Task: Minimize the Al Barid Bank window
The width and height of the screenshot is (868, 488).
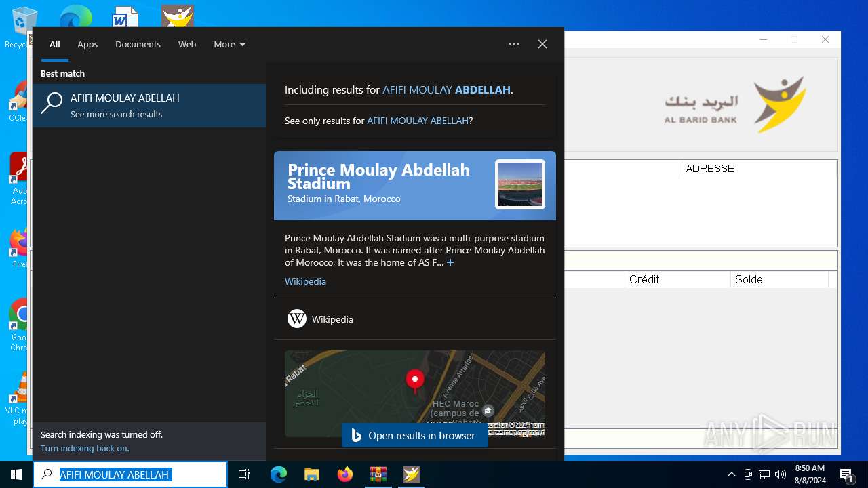Action: [x=764, y=40]
